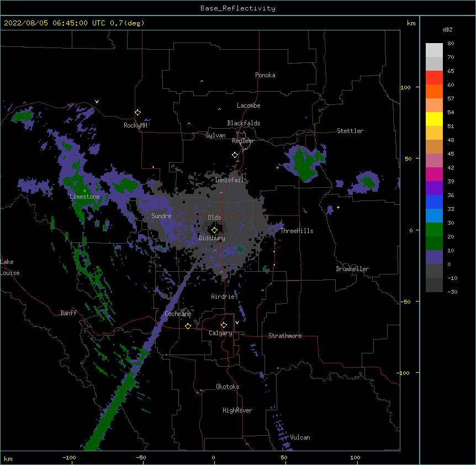Select the magenta 42–39 dBZ legend swatch
Viewport: 476px width, 465px height.
click(434, 174)
